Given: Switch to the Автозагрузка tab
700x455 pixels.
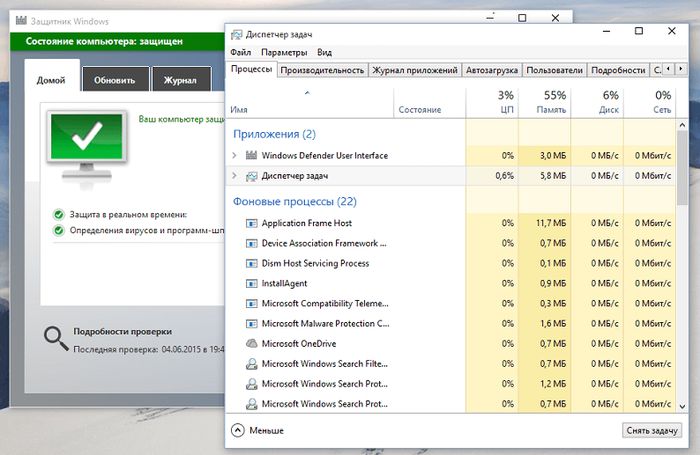Looking at the screenshot, I should pos(491,71).
